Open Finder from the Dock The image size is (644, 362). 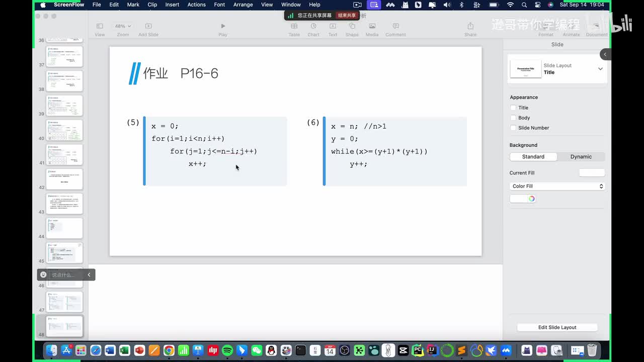pyautogui.click(x=51, y=350)
